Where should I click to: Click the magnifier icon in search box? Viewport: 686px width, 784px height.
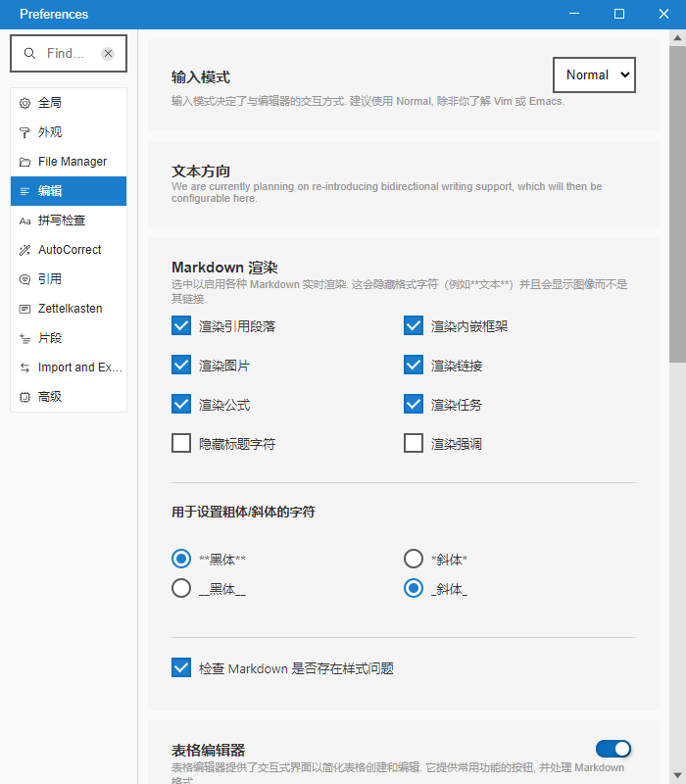[29, 54]
